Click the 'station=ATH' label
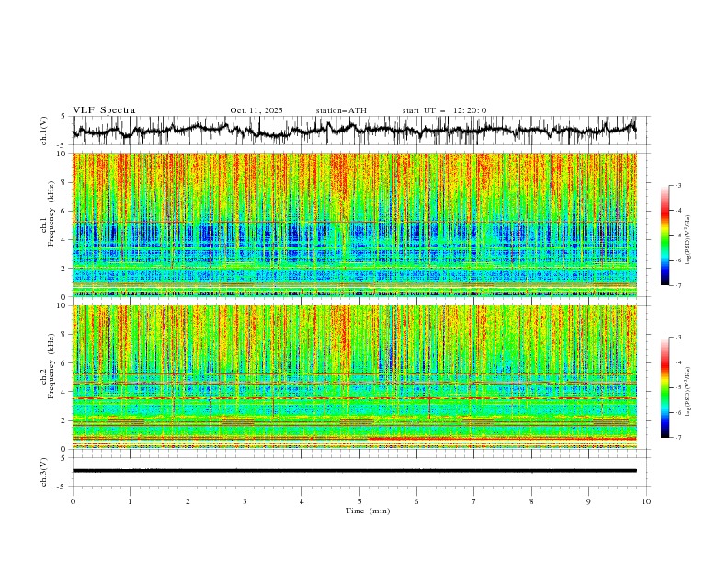 pyautogui.click(x=341, y=110)
